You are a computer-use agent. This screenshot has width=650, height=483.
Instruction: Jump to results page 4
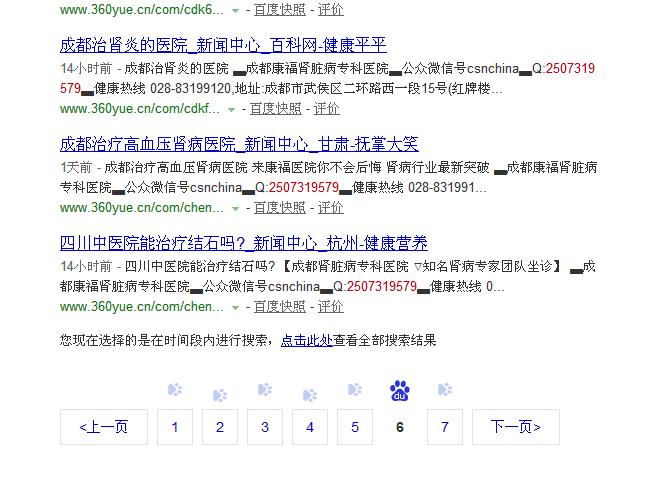(x=310, y=427)
